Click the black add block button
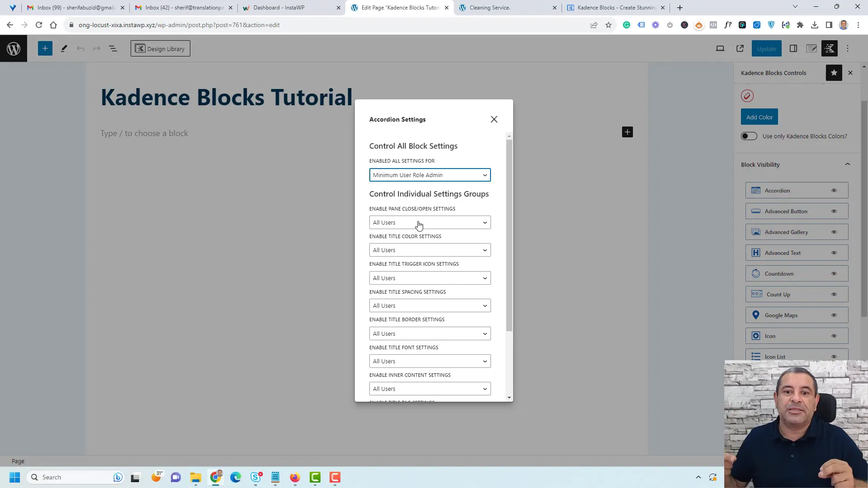The height and width of the screenshot is (488, 868). click(x=627, y=132)
